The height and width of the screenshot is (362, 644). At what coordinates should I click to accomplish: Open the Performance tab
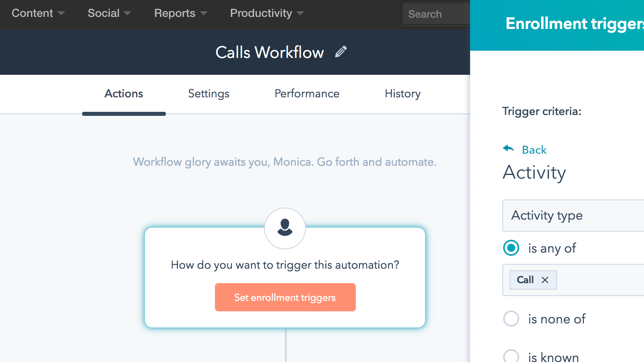(307, 94)
